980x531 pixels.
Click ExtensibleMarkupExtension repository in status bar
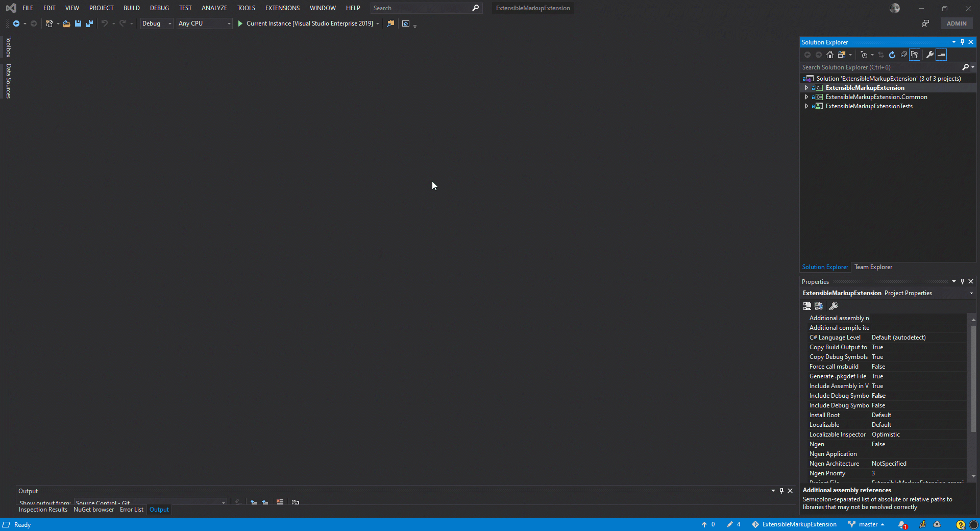click(794, 524)
